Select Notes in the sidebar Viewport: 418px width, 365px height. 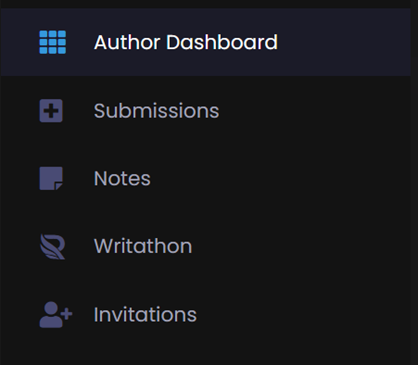(205, 178)
